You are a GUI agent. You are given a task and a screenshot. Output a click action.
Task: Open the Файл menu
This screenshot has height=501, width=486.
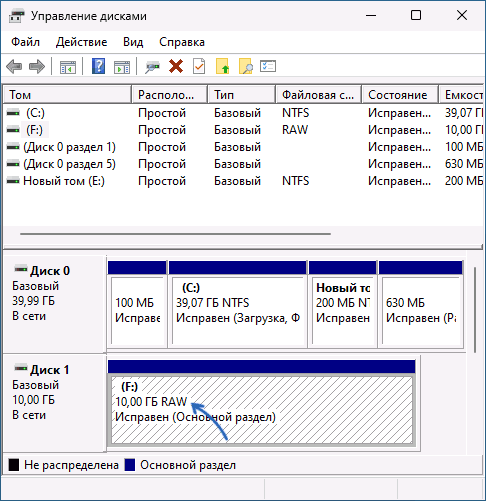[25, 42]
